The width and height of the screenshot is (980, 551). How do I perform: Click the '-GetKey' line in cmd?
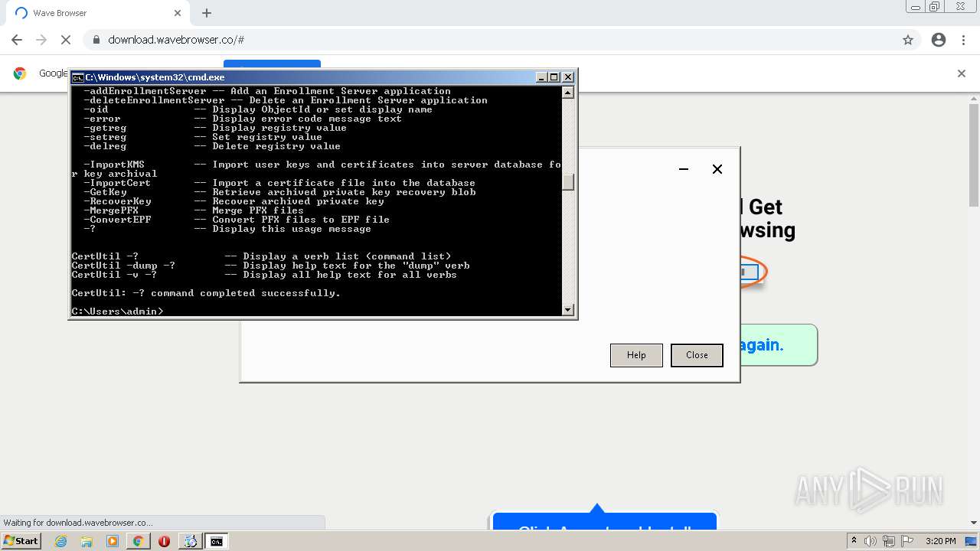pyautogui.click(x=279, y=192)
